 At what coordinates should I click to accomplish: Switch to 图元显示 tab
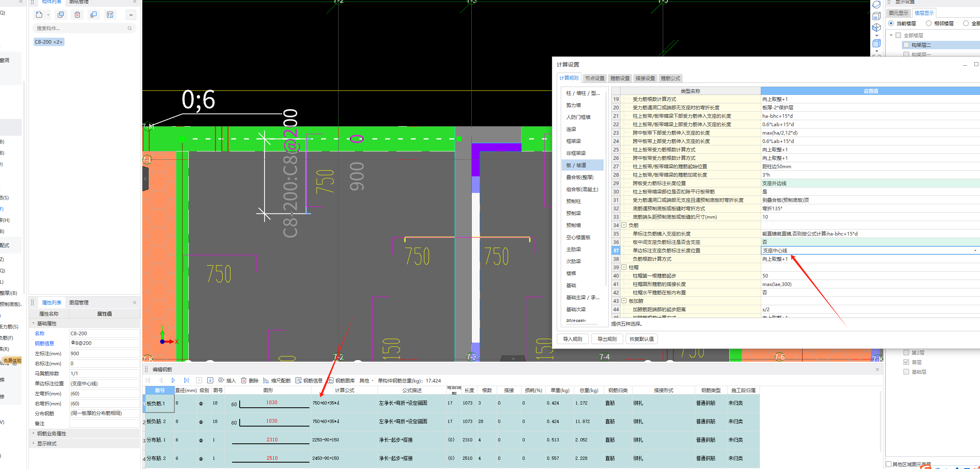pyautogui.click(x=899, y=13)
